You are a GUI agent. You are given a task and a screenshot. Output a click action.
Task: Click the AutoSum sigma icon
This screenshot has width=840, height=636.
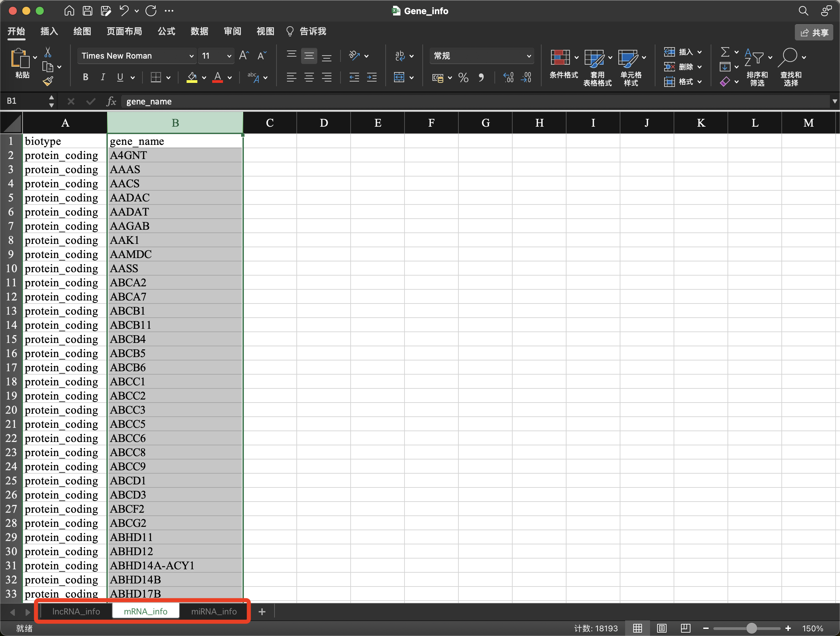pyautogui.click(x=724, y=52)
